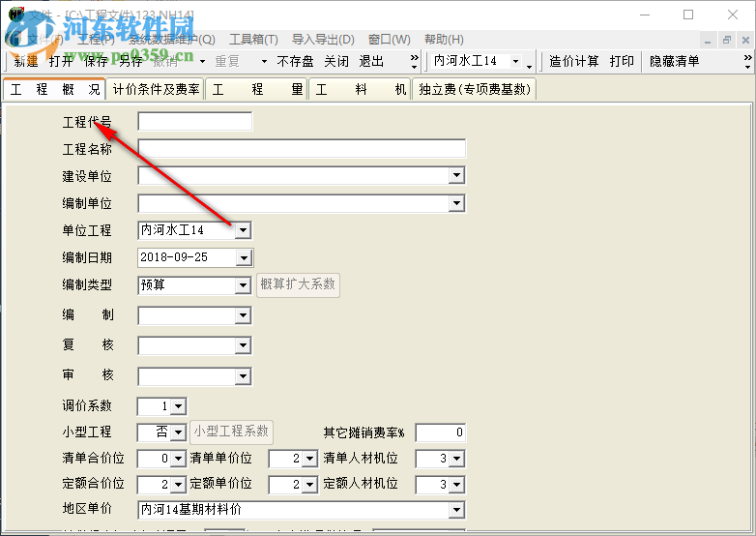
Task: Expand the 审核 dropdown
Action: pos(243,375)
